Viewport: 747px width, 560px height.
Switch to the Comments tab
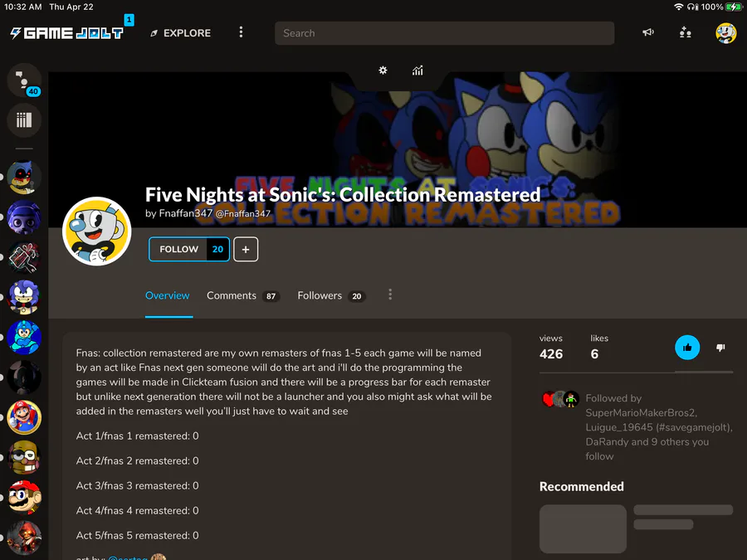243,295
